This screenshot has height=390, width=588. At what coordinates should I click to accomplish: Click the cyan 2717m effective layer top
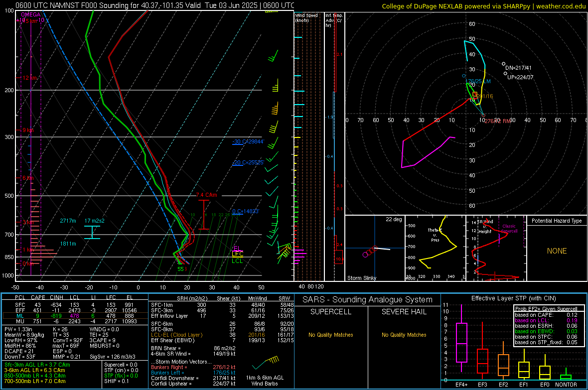pos(68,221)
